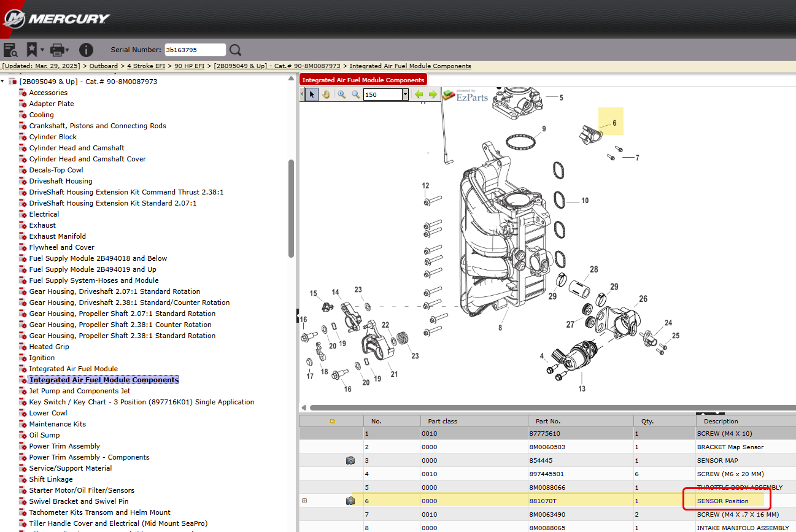Select Fuel Supply System-Hoses and Module
This screenshot has height=532, width=796.
(93, 280)
